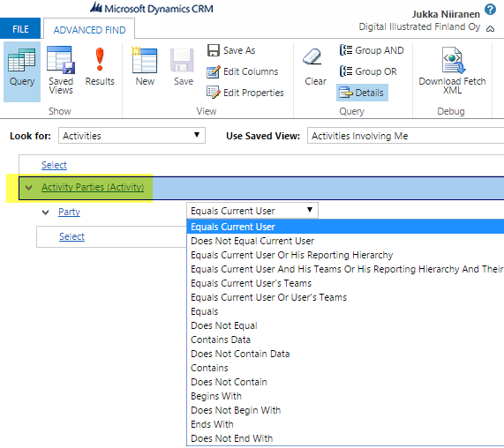Choose Equals Current User Or His Reporting Hierarchy
Image resolution: width=504 pixels, height=448 pixels.
(345, 255)
